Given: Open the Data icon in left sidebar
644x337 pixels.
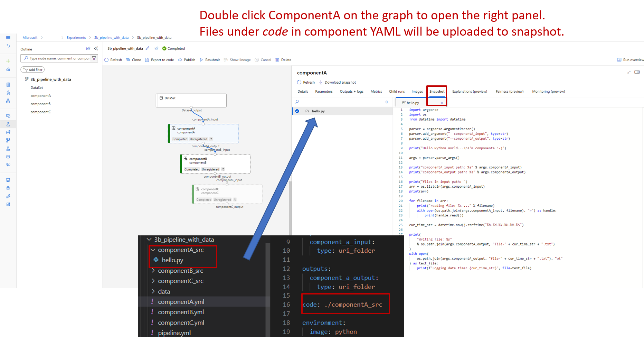Looking at the screenshot, I should tap(8, 116).
